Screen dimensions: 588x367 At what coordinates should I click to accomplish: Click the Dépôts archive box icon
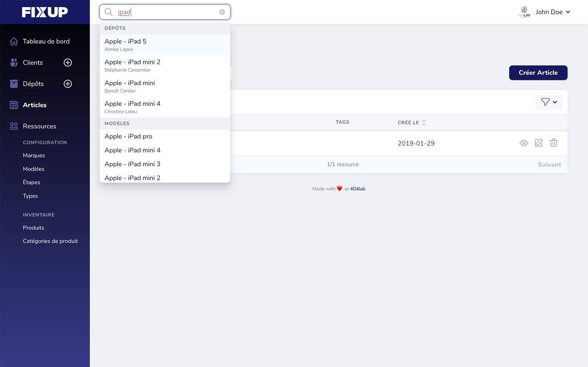coord(14,84)
